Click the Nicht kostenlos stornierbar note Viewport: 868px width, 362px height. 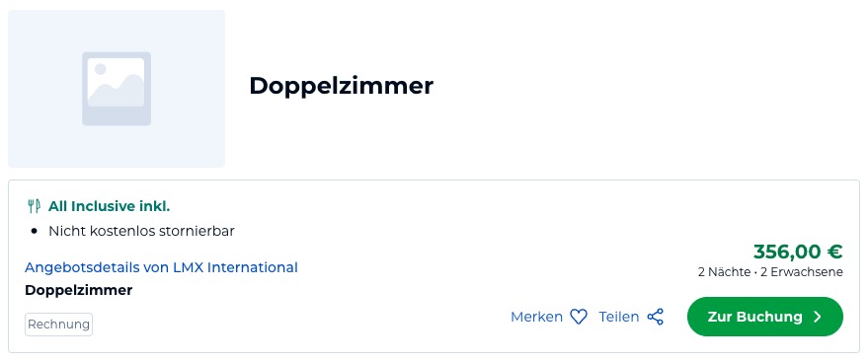142,231
